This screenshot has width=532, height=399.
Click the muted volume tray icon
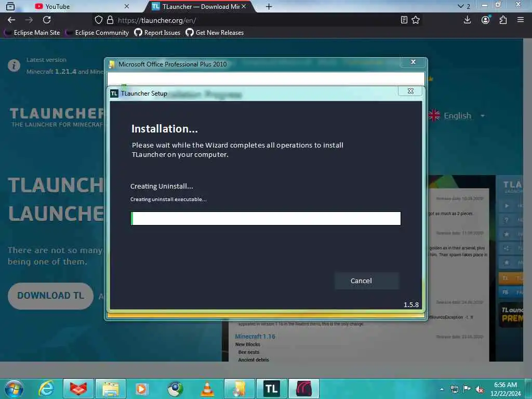coord(480,389)
